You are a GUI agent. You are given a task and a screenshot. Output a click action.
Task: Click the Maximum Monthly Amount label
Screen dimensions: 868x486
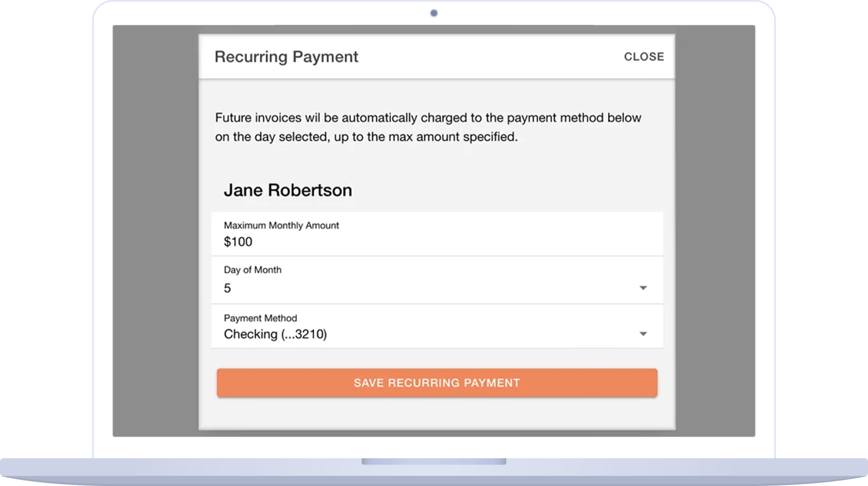pyautogui.click(x=281, y=226)
